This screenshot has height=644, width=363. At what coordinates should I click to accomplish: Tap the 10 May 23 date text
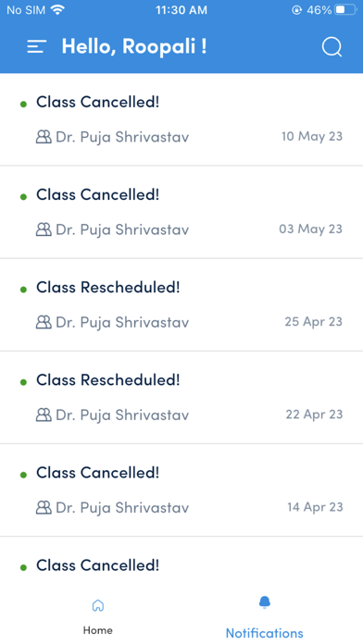[x=312, y=136]
